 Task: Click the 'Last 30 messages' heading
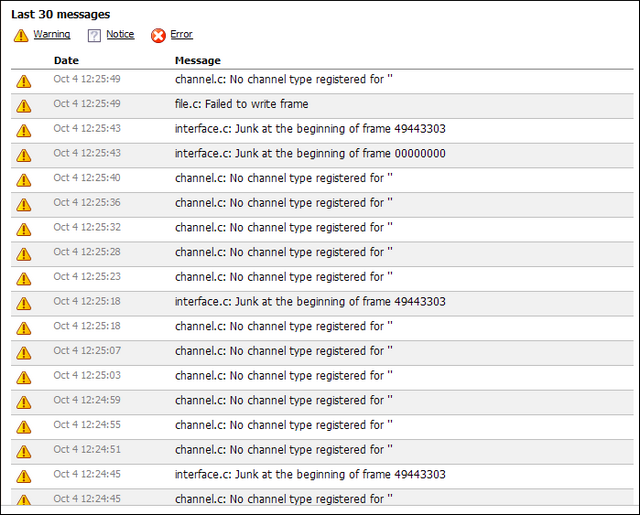pos(60,14)
